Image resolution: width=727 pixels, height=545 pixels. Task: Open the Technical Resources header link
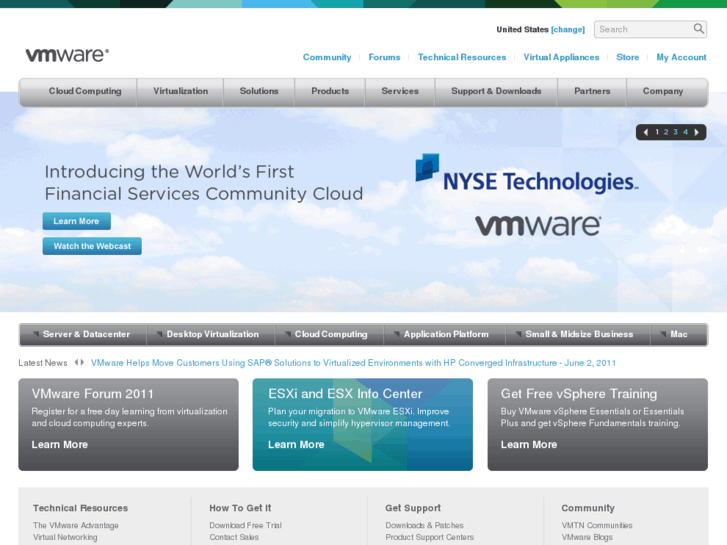[x=462, y=57]
